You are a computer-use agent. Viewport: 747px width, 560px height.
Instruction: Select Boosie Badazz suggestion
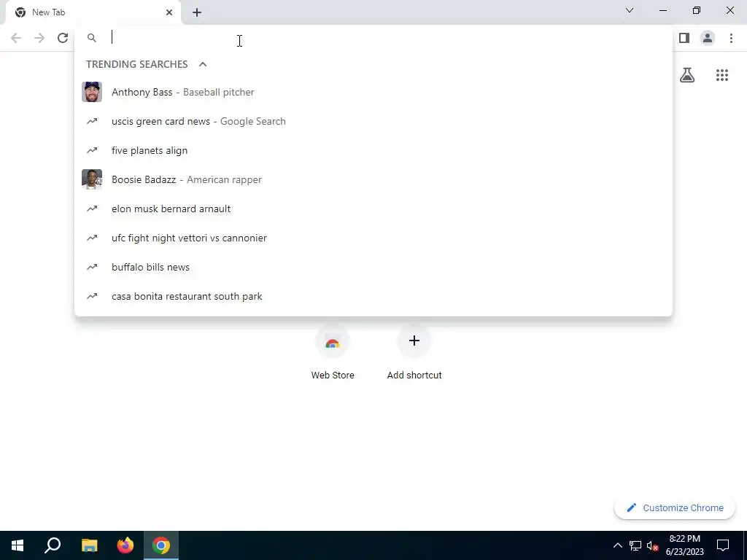pyautogui.click(x=373, y=179)
